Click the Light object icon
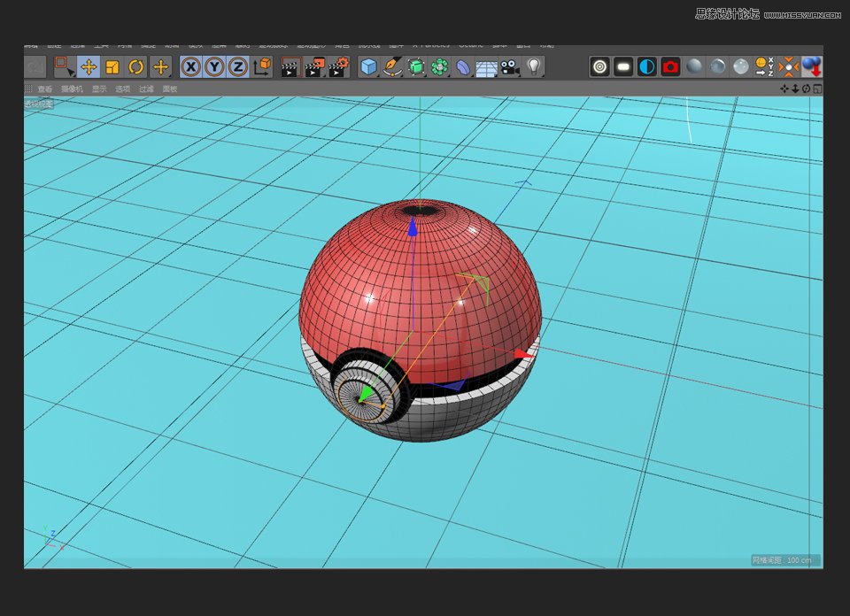The image size is (850, 616). pos(534,66)
